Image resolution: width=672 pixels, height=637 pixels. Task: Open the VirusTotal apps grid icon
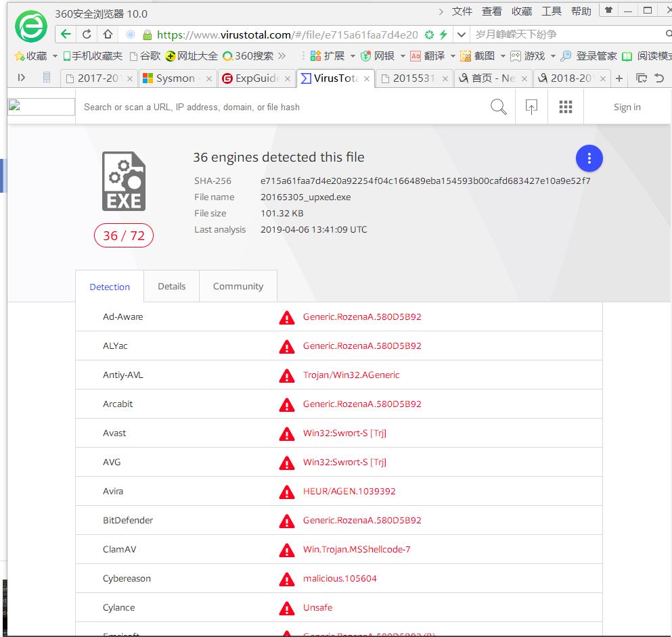tap(566, 107)
